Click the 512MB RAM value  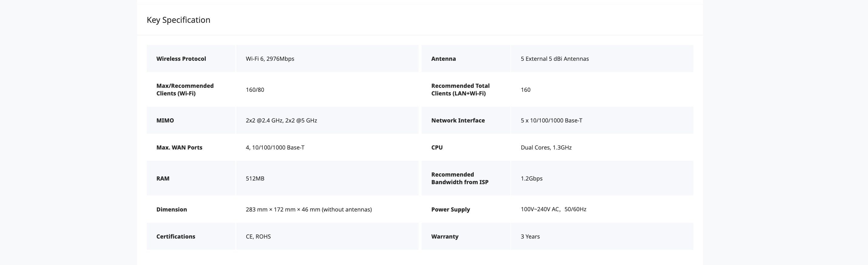tap(255, 179)
